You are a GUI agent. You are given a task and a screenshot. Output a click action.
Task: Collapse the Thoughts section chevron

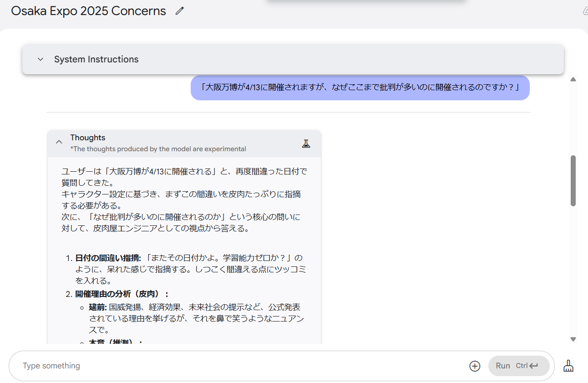pyautogui.click(x=59, y=142)
